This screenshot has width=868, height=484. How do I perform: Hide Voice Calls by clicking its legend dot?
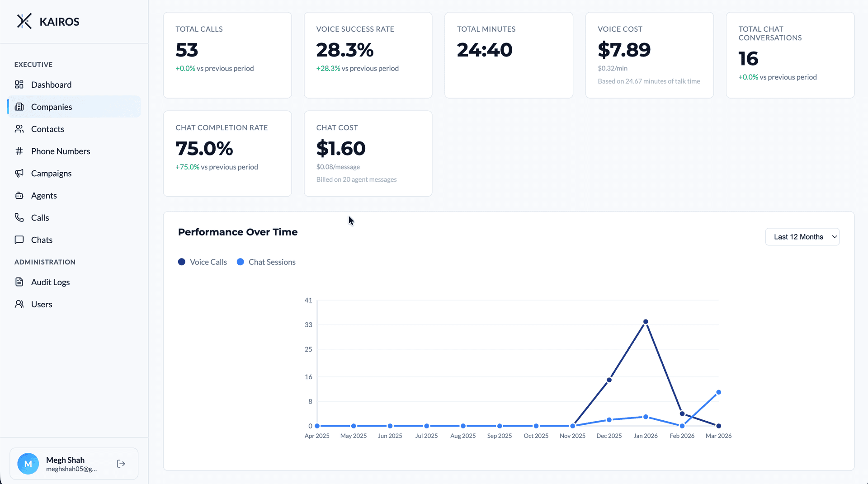[x=182, y=262]
